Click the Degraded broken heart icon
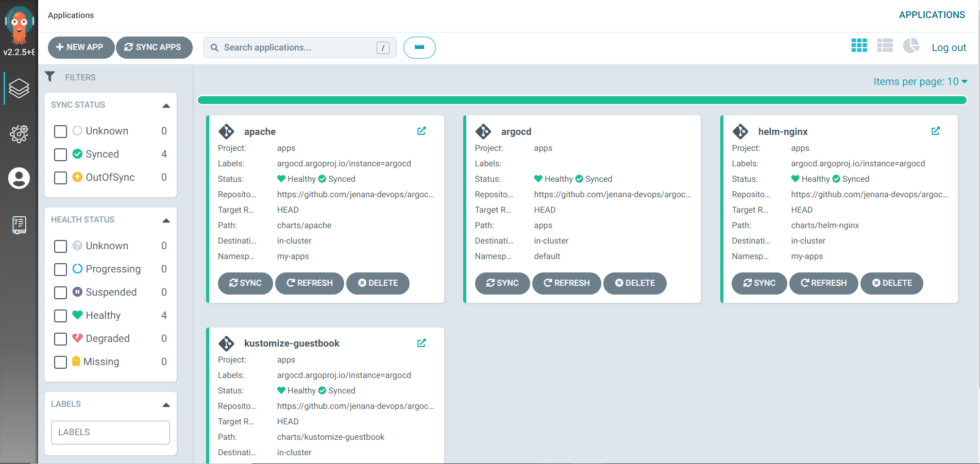The width and height of the screenshot is (980, 464). (x=78, y=338)
